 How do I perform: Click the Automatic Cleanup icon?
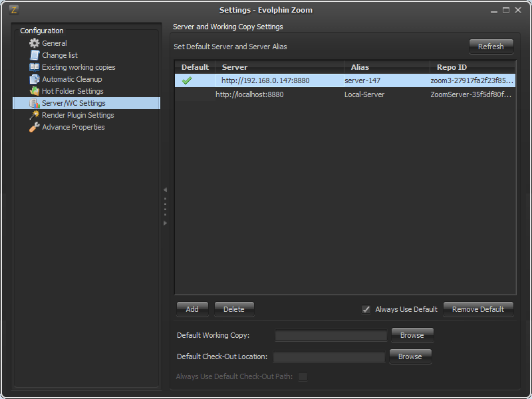(35, 79)
